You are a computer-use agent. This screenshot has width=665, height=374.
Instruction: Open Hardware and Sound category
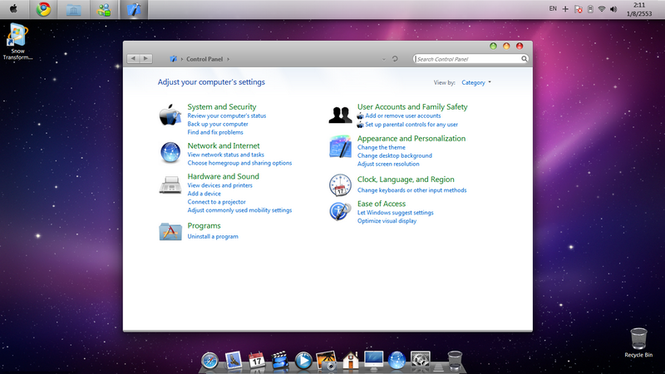pyautogui.click(x=223, y=176)
